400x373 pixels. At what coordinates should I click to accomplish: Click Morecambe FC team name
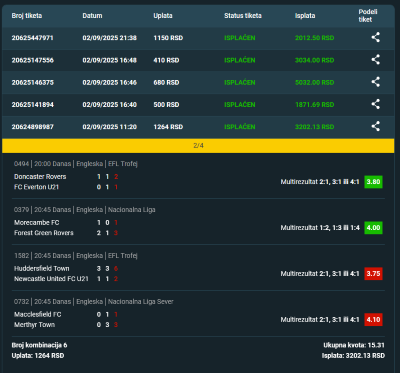coord(37,223)
